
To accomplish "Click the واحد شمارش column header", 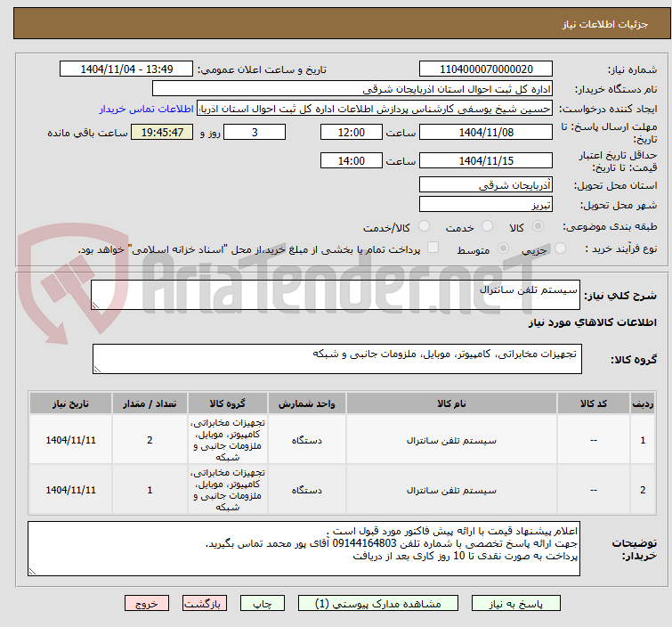I will (307, 403).
